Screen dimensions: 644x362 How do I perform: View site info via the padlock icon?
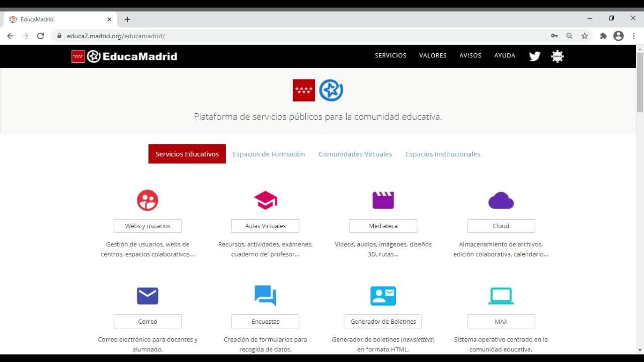pos(59,36)
